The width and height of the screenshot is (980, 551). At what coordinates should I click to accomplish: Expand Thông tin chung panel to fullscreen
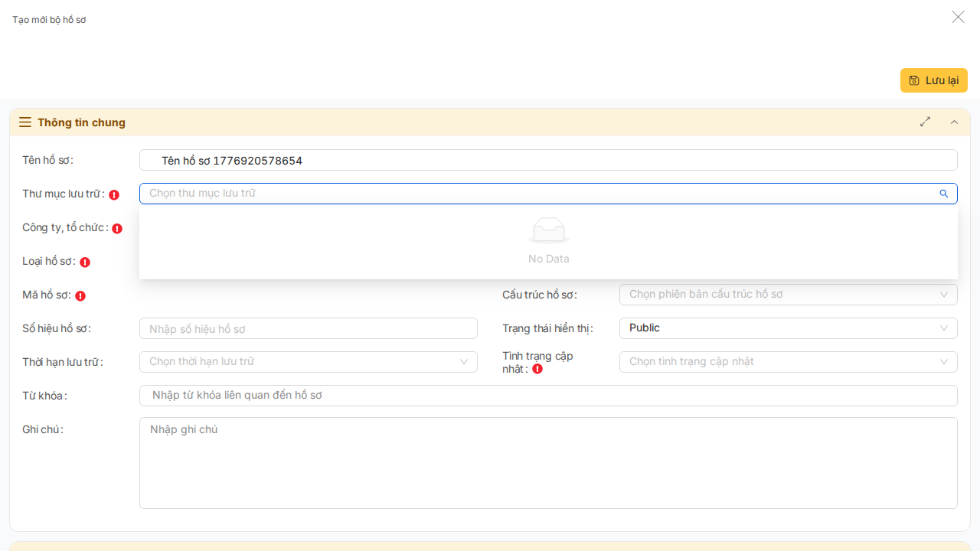tap(926, 122)
